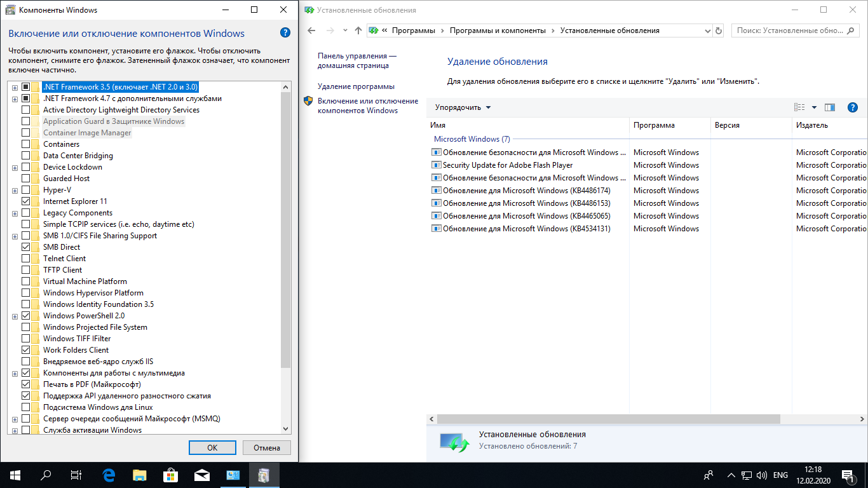Viewport: 868px width, 488px height.
Task: Uncheck Work Folders Client
Action: tap(25, 350)
